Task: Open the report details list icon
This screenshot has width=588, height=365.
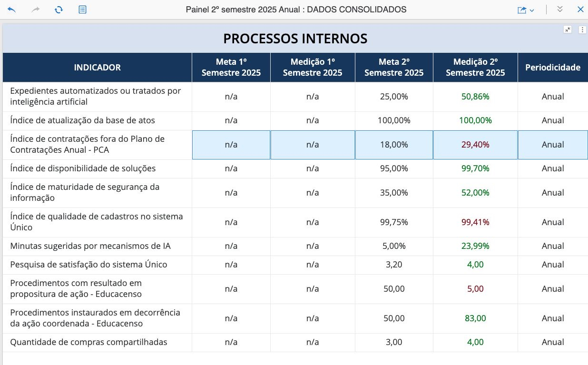Action: point(82,10)
